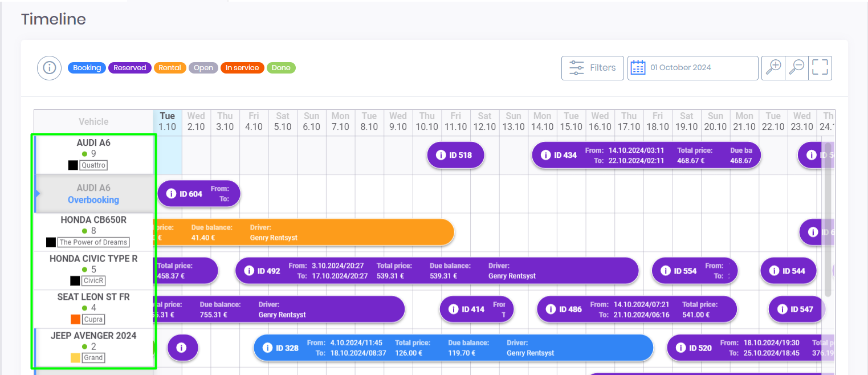Select the In service status tag
Viewport: 868px width, 375px height.
[242, 68]
